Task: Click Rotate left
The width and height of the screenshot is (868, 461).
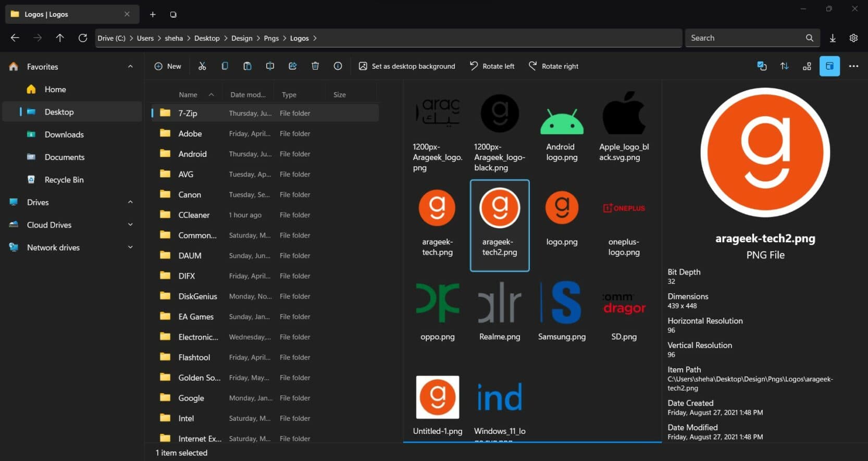Action: tap(492, 66)
